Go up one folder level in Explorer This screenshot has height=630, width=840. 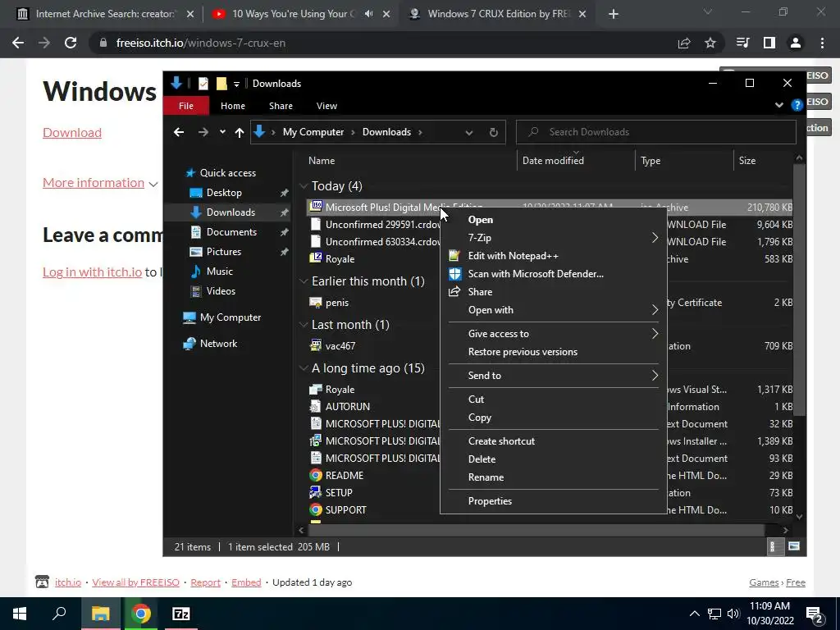pos(240,132)
